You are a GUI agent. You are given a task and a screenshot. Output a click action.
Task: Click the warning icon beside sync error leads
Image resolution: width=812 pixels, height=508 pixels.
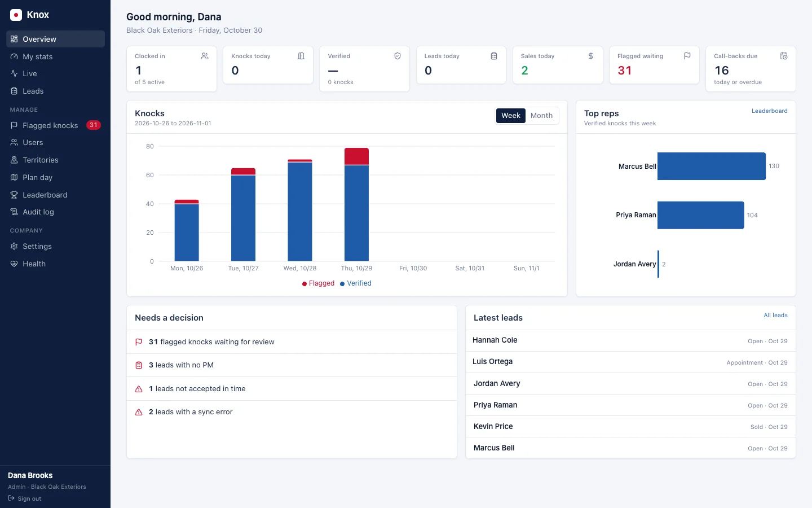coord(139,412)
